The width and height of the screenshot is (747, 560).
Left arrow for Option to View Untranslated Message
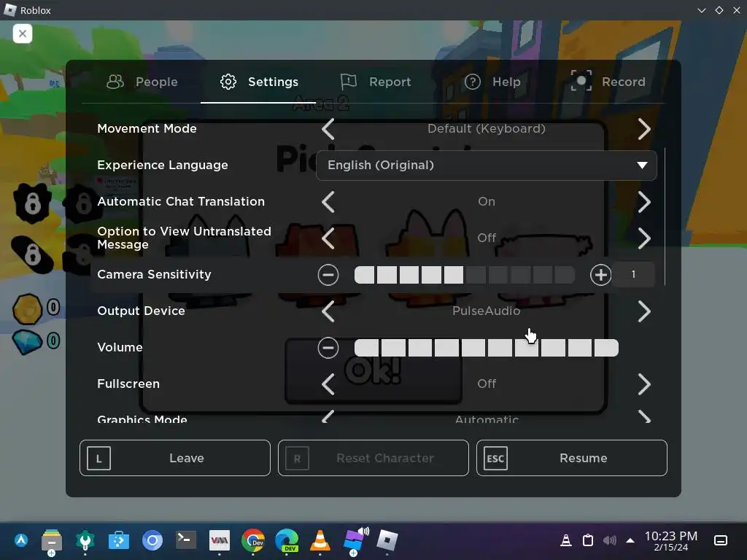(x=328, y=238)
